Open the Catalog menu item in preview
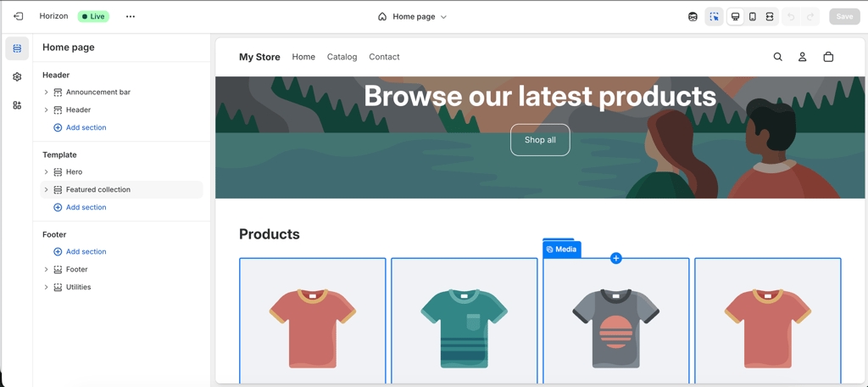 (x=342, y=57)
